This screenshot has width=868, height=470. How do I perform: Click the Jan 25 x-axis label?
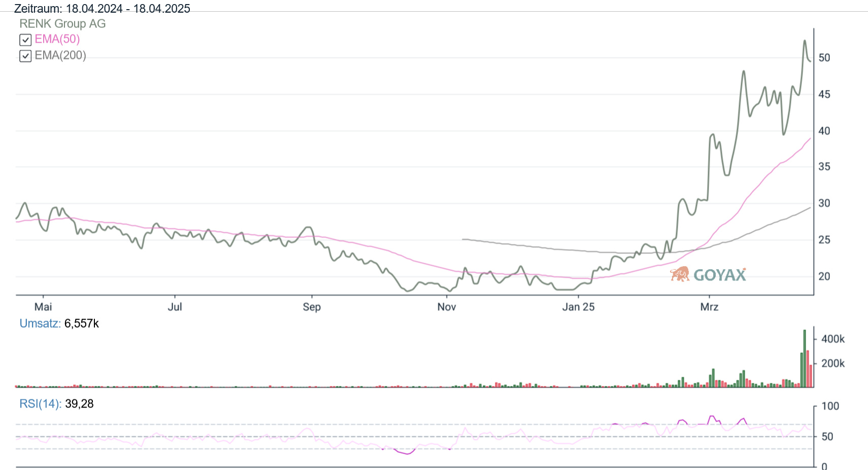pyautogui.click(x=578, y=307)
